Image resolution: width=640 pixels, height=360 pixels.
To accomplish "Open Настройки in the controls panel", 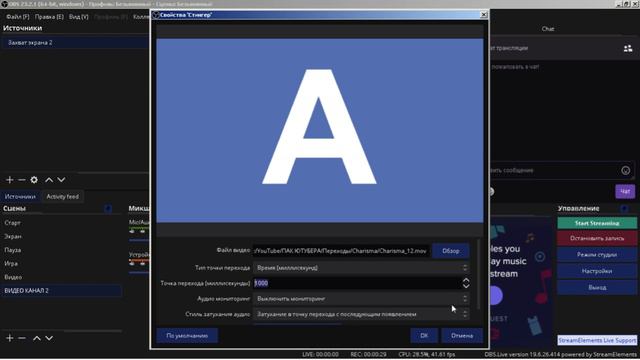I will coord(597,271).
